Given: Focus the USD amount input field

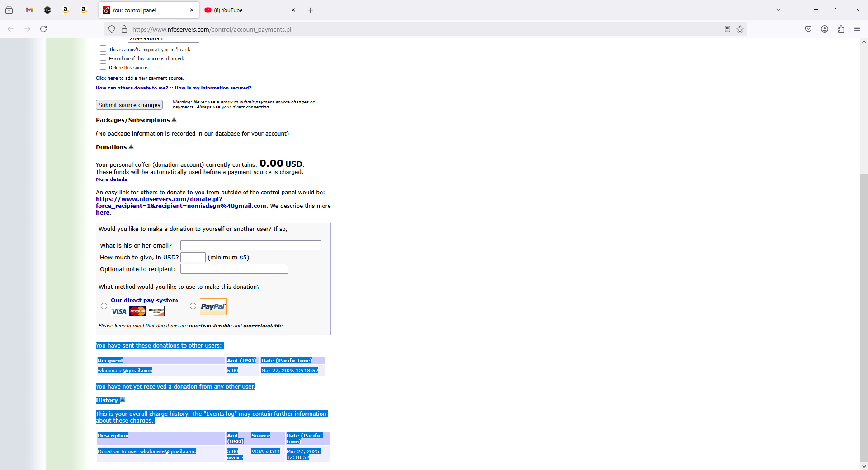Looking at the screenshot, I should (x=193, y=257).
